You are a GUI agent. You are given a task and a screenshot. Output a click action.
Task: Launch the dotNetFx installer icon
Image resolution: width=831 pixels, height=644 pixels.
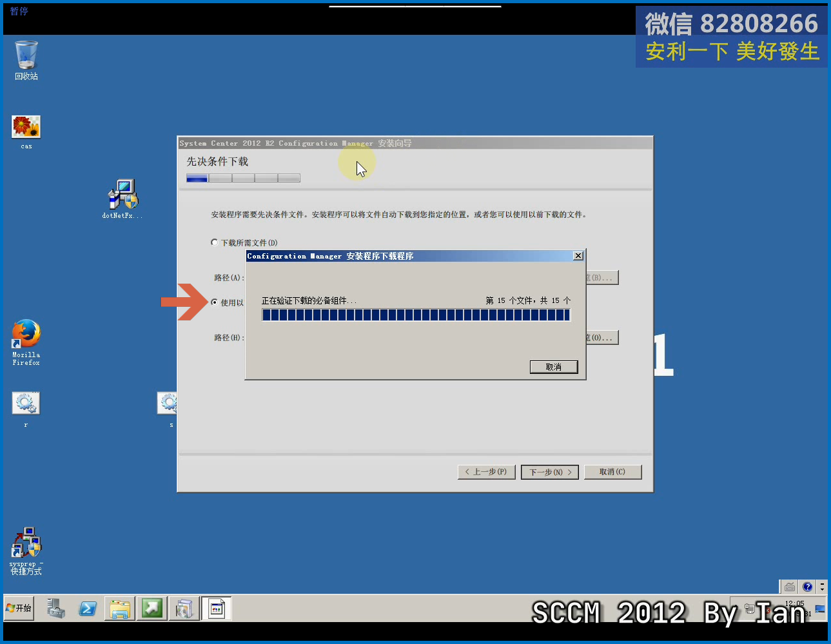(x=122, y=199)
